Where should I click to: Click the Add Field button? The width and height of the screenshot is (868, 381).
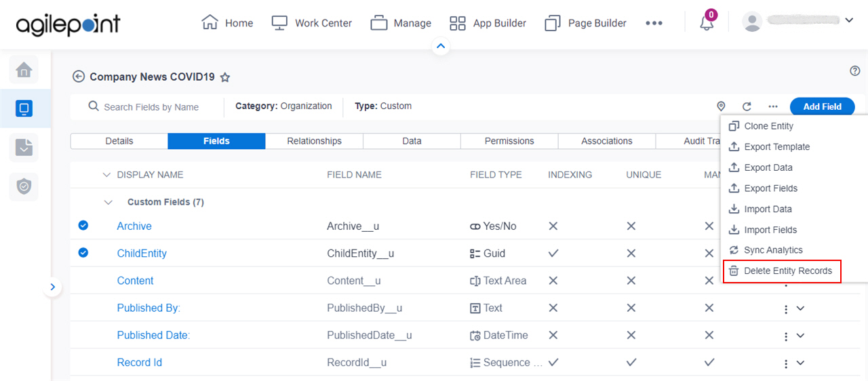pos(822,106)
